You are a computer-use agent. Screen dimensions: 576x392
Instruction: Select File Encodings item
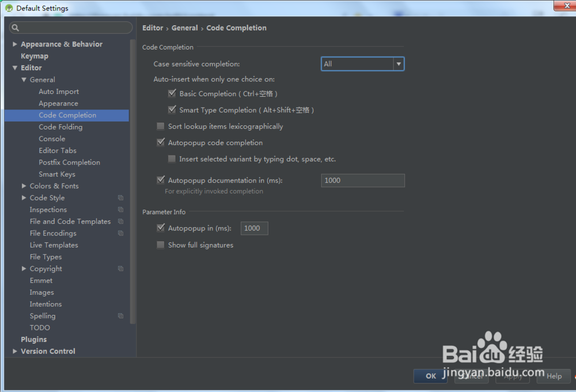[x=53, y=233]
